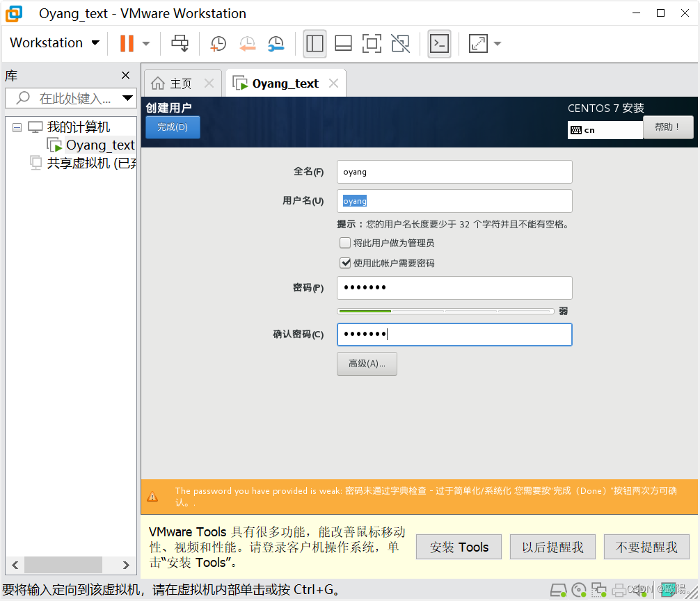
Task: Click the 密码 password field
Action: click(454, 288)
